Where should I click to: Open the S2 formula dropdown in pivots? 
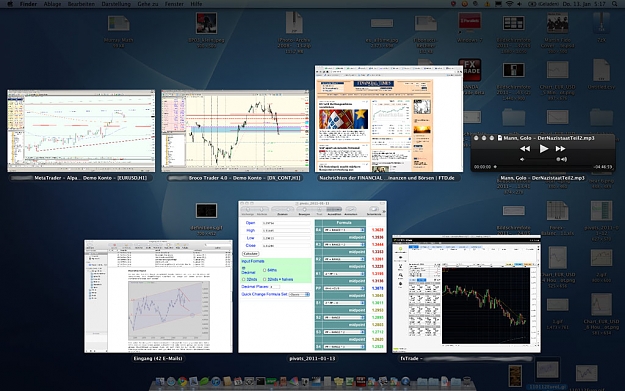[344, 317]
